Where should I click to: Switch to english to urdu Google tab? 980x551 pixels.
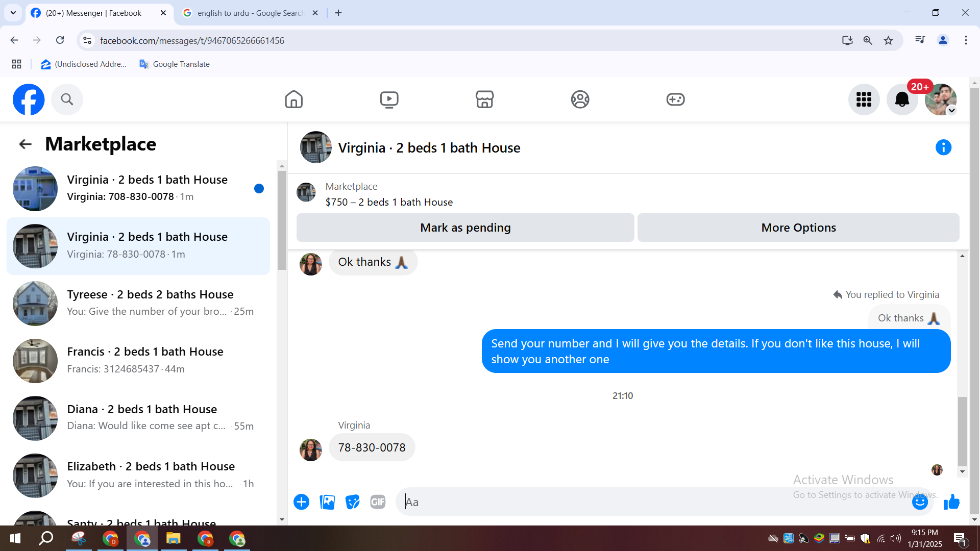(x=250, y=13)
